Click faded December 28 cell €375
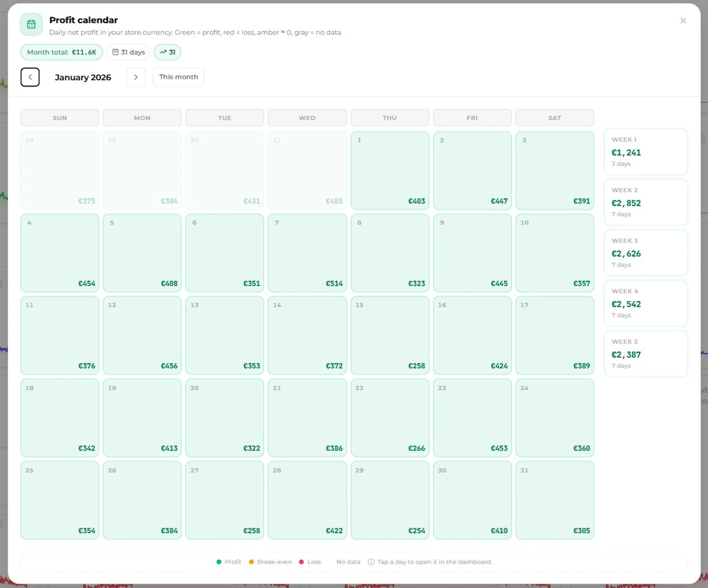708x588 pixels. point(60,170)
